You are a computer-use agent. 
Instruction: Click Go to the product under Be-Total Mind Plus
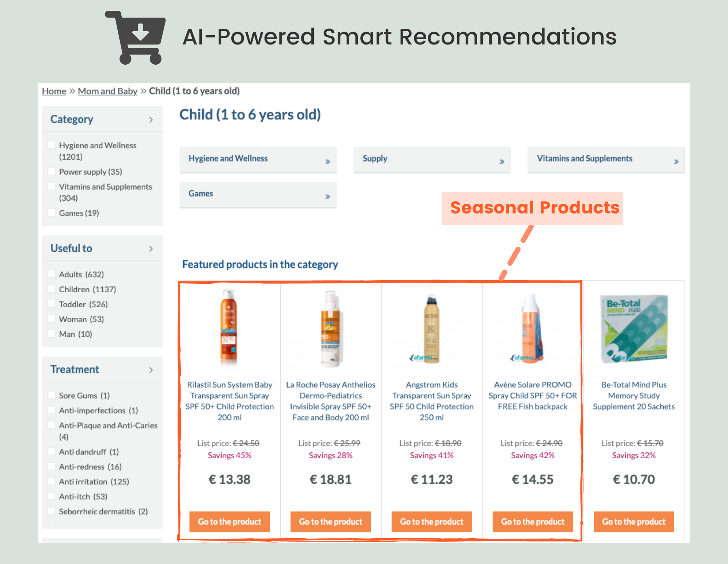point(633,522)
